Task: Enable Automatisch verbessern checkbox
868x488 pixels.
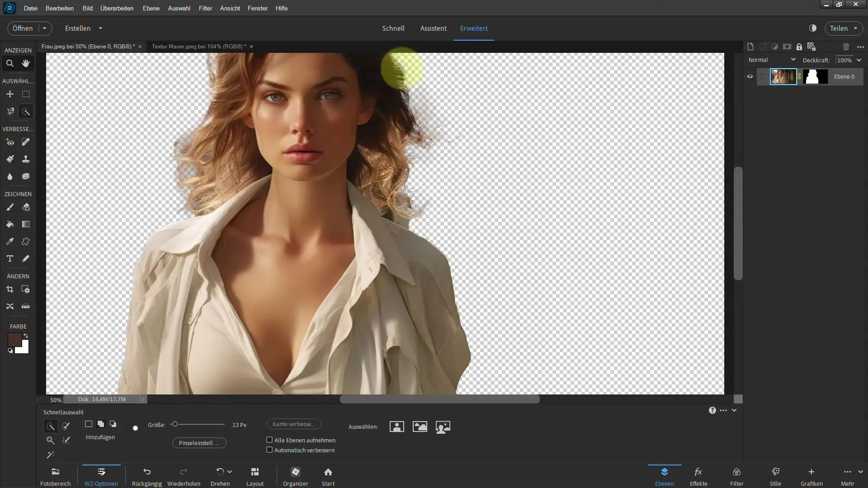Action: pos(269,450)
